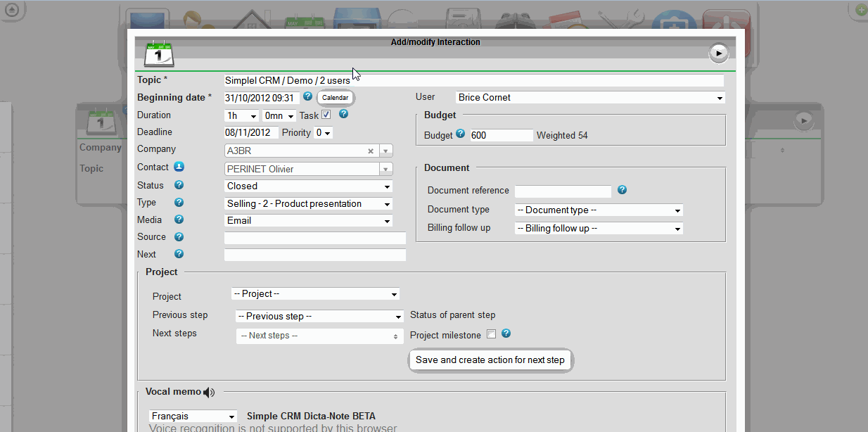Screen dimensions: 868x432
Task: Click the 'Weighted 54' text
Action: coord(562,135)
